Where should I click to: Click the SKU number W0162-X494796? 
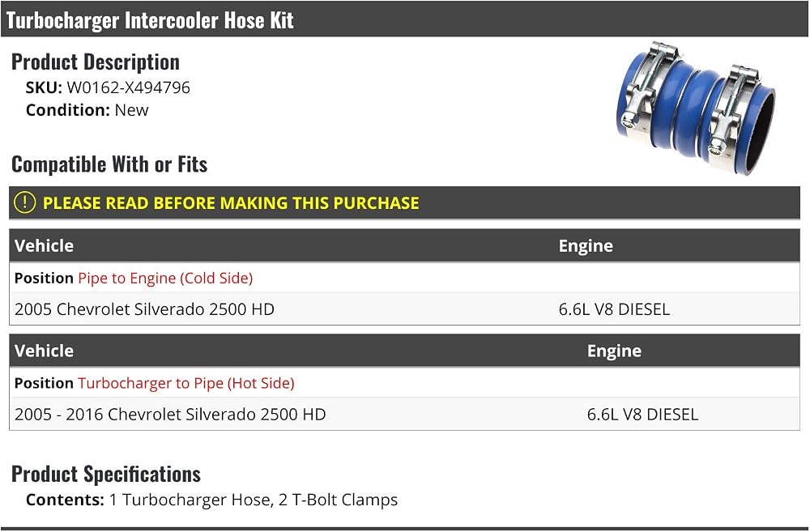pos(128,87)
